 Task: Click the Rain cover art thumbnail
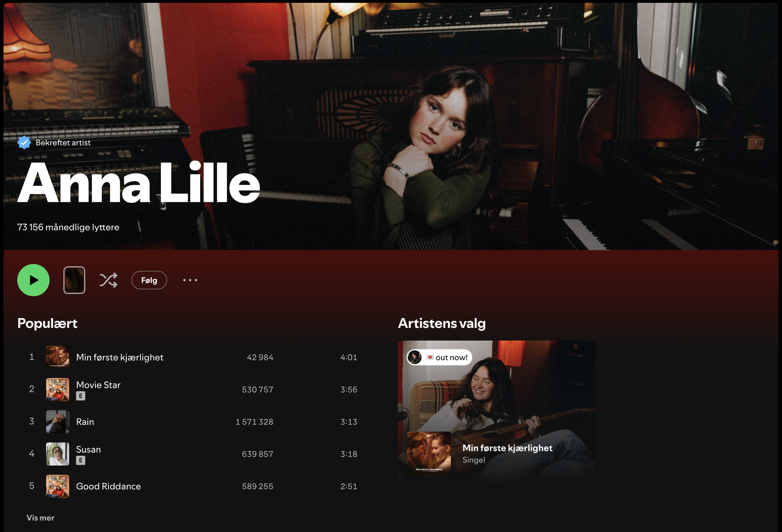[x=58, y=422]
